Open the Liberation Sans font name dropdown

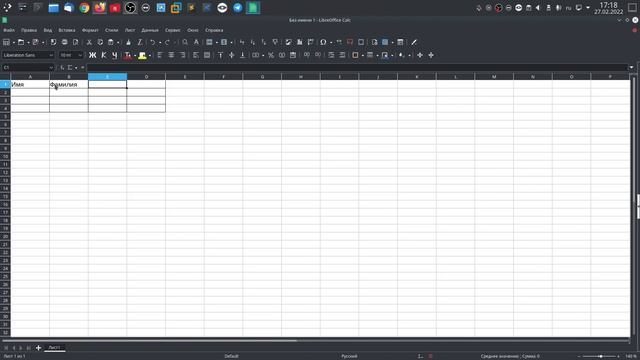pyautogui.click(x=51, y=55)
